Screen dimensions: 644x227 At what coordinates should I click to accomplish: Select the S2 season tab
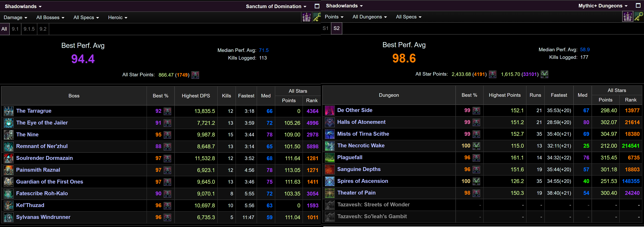pos(337,28)
